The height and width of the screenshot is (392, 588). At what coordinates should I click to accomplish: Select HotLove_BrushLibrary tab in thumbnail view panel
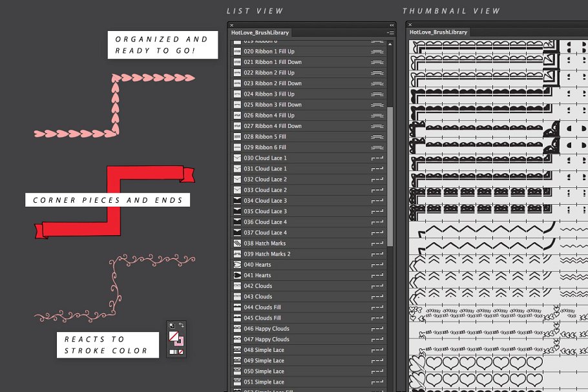(439, 32)
